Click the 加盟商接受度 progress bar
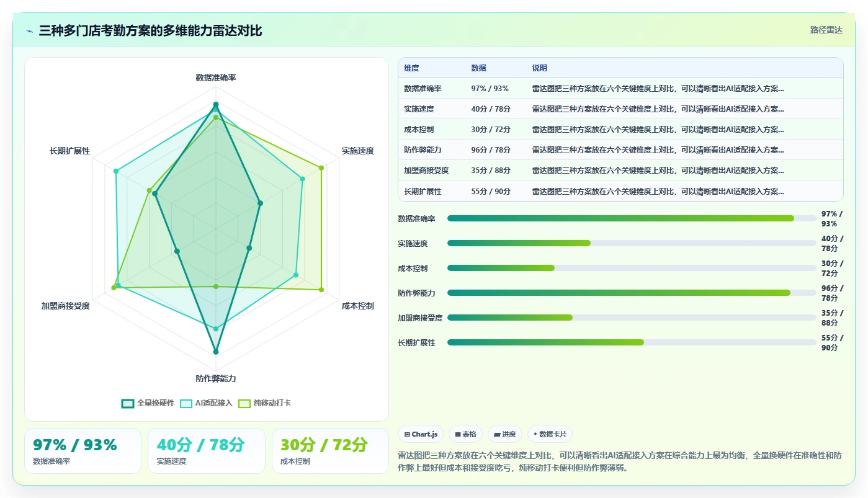The image size is (868, 498). click(632, 318)
